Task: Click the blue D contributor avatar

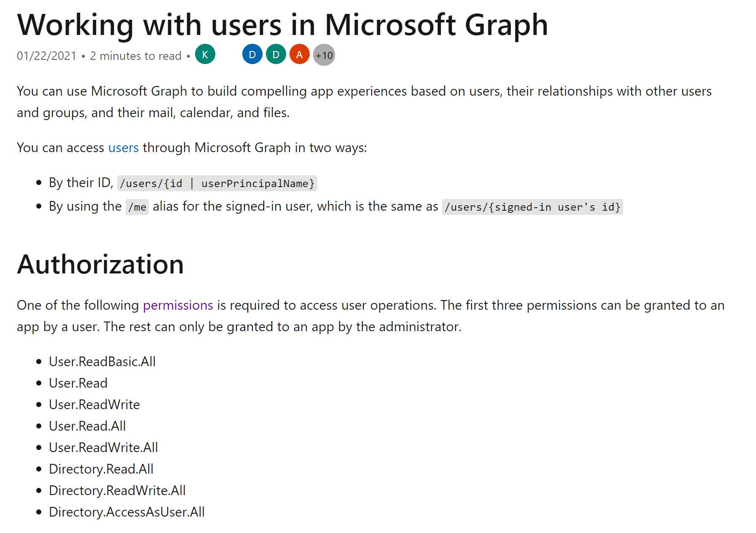Action: (x=252, y=55)
